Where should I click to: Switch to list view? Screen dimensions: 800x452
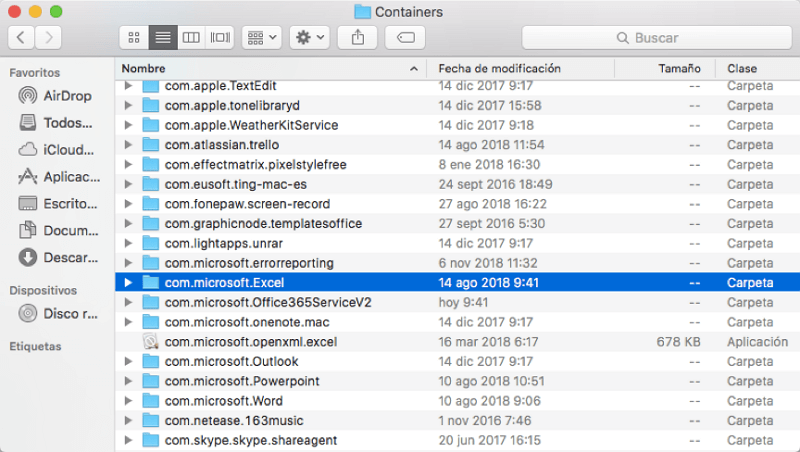[x=163, y=38]
